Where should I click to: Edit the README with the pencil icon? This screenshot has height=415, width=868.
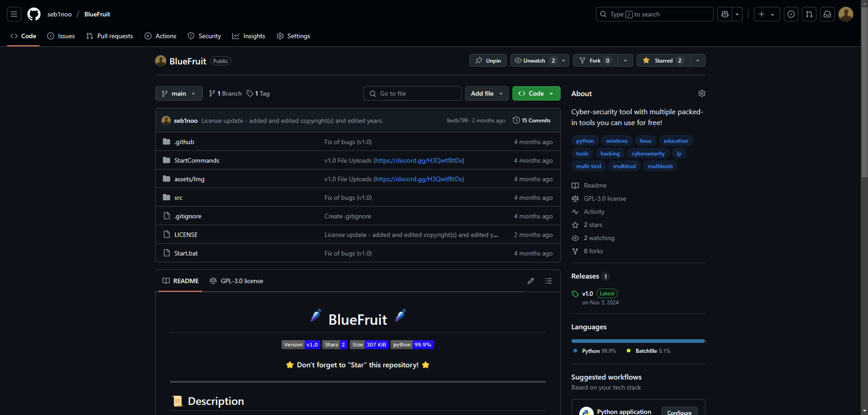(x=531, y=280)
